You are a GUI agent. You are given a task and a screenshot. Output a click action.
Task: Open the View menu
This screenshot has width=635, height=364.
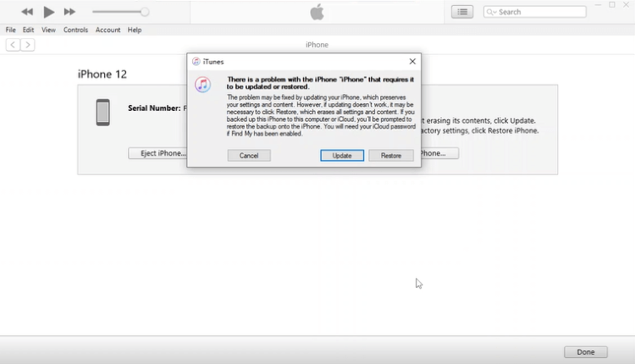pyautogui.click(x=48, y=30)
